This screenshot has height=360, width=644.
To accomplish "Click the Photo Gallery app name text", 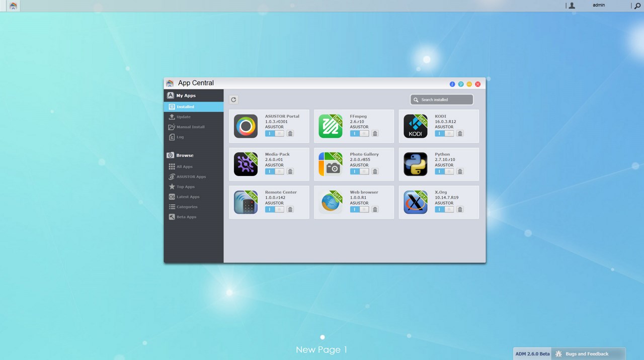I will click(x=364, y=154).
